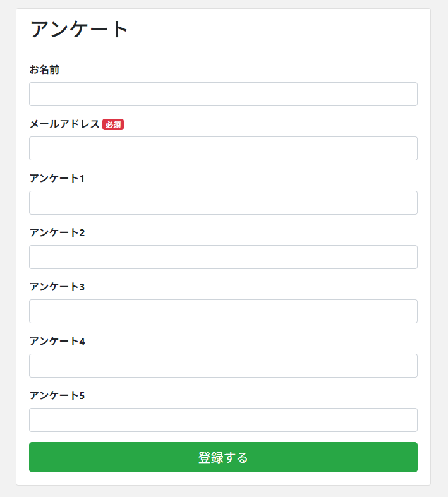Click into the アンケート2 text box
Screen dimensions: 448x497
tap(223, 257)
